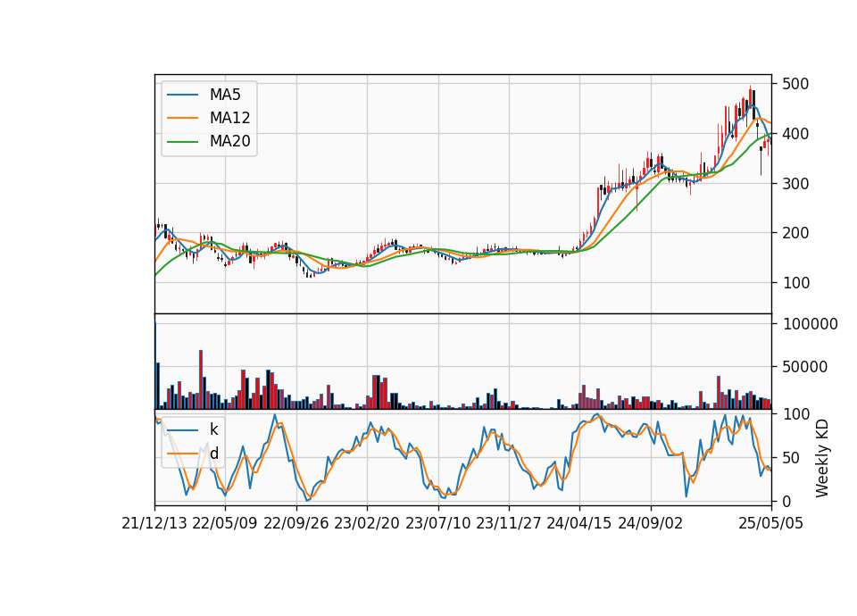Viewport: 857px width, 616px height.
Task: Click the 0 tick on Weekly KD axis
Action: click(x=786, y=501)
